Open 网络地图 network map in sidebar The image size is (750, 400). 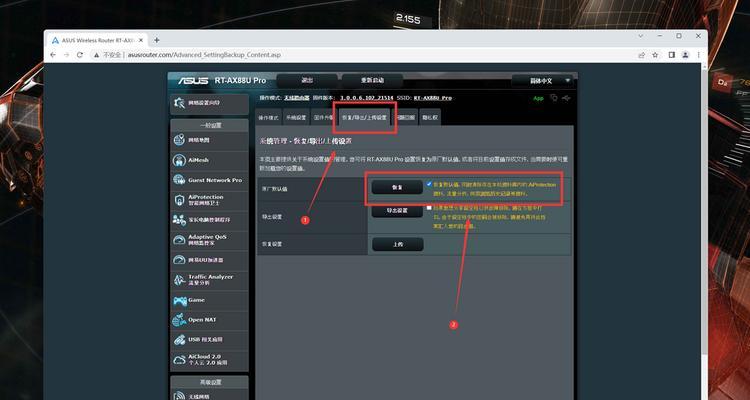209,140
